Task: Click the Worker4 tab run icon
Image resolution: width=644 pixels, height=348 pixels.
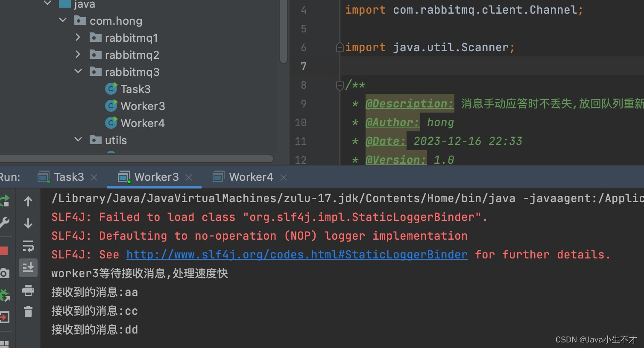Action: (x=219, y=177)
